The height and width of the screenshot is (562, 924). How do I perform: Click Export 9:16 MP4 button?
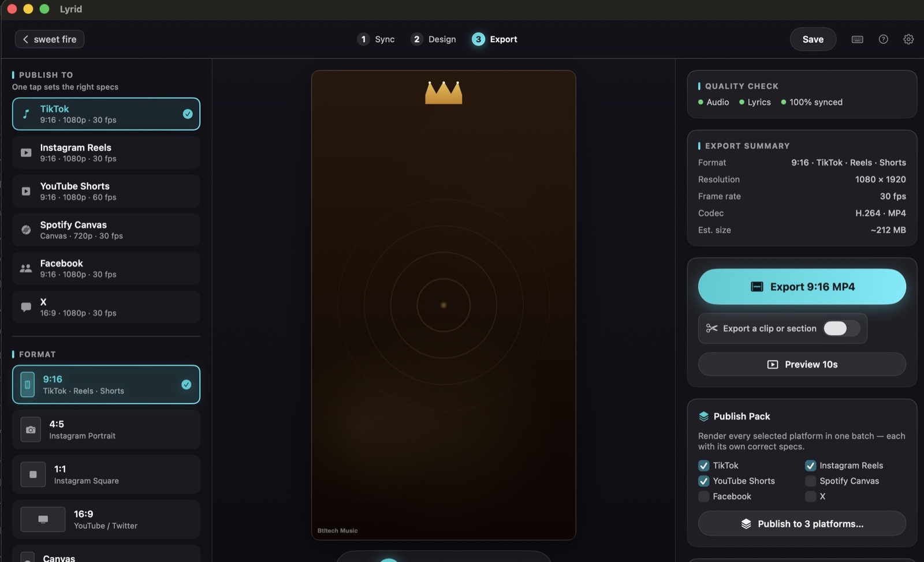[x=802, y=287]
